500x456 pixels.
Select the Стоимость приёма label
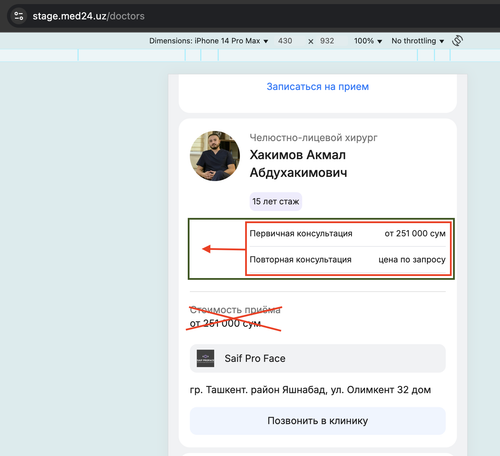coord(235,310)
